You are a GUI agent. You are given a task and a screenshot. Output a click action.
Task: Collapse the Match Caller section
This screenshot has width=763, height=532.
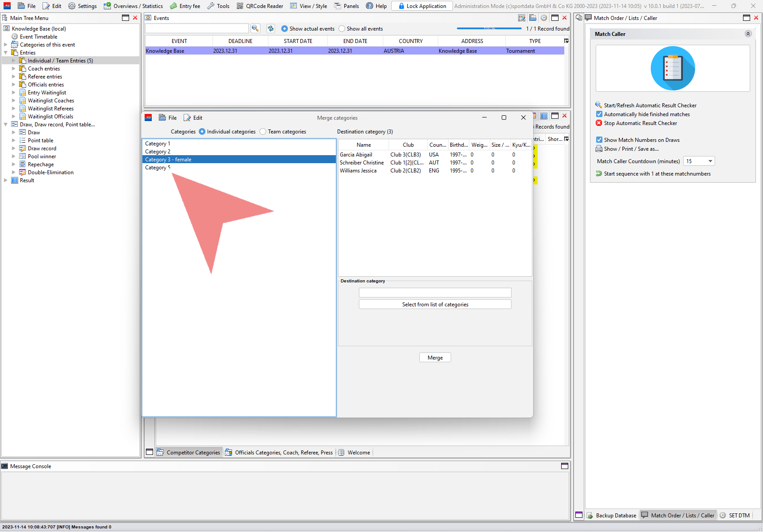pos(748,34)
